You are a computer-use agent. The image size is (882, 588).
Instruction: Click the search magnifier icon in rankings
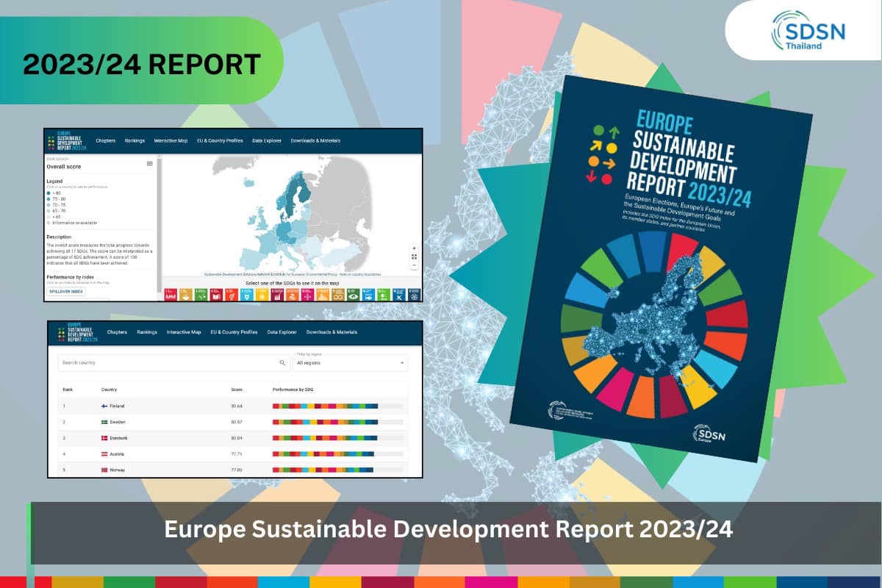[282, 363]
